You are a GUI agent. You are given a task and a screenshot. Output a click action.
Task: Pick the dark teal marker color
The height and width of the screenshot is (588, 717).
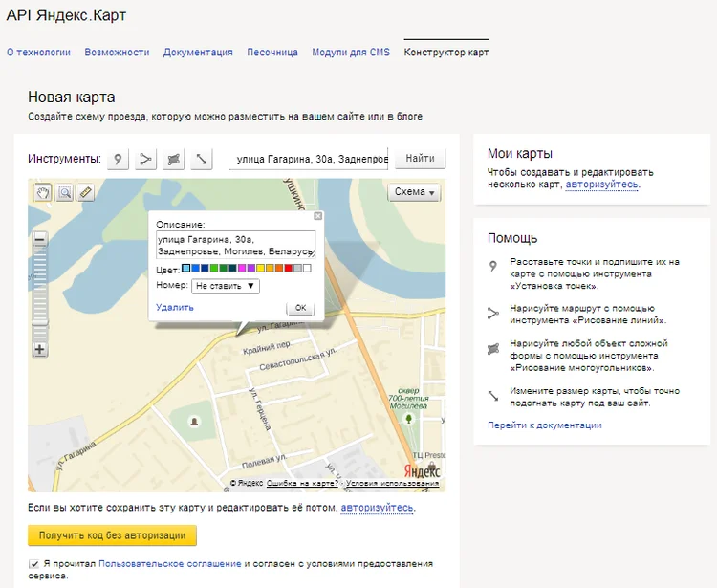[232, 268]
